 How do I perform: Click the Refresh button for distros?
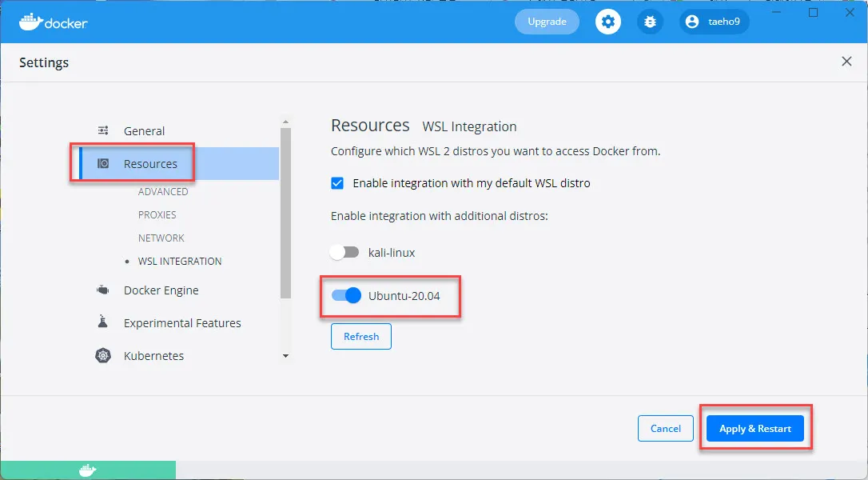tap(361, 337)
